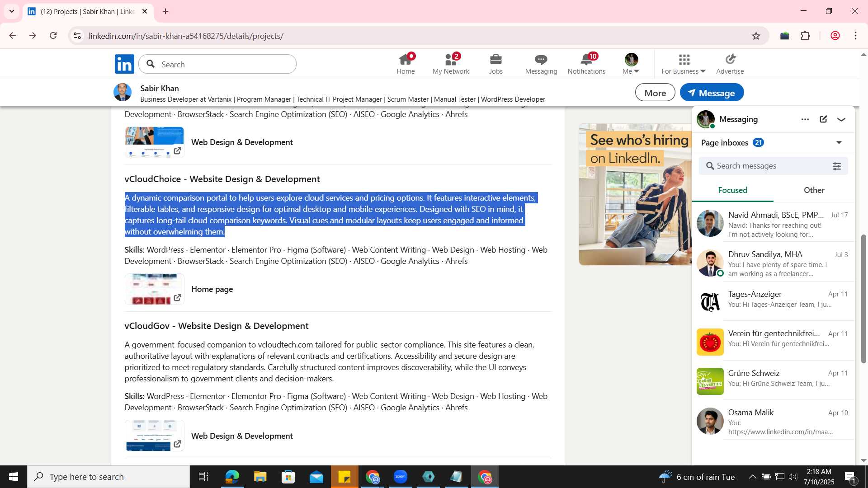Open the volume control in system tray

coord(793,477)
